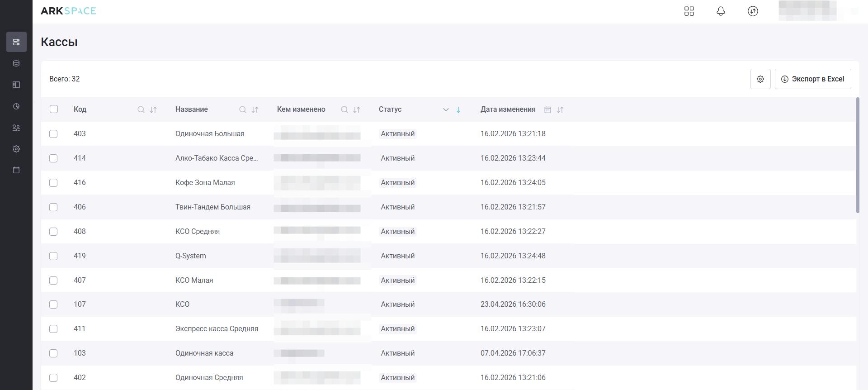Click the ARKSPACE logo
Image resolution: width=868 pixels, height=390 pixels.
tap(68, 11)
